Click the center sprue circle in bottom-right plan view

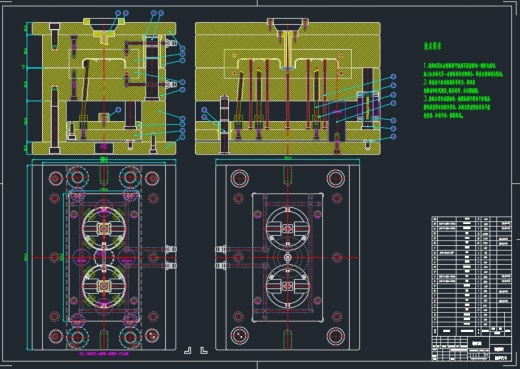287,257
